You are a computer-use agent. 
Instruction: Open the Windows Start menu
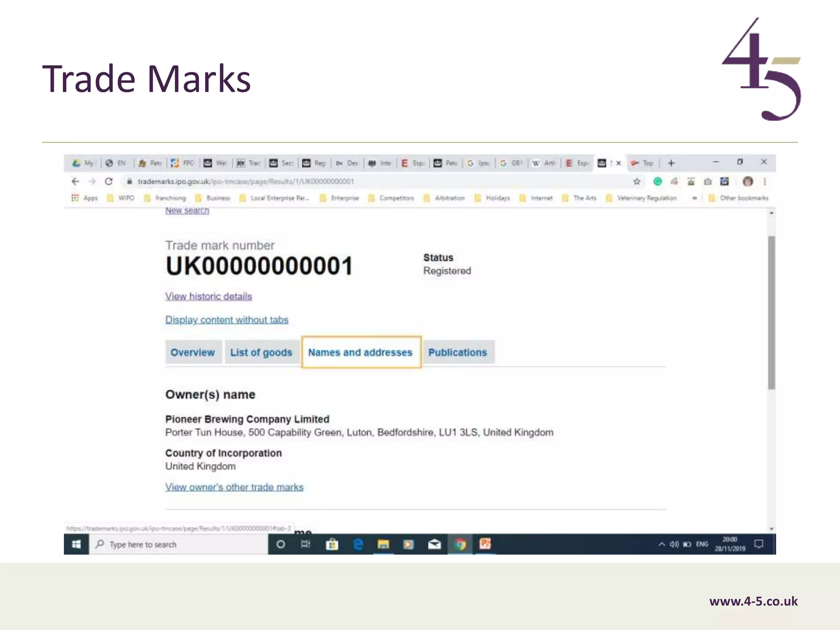pos(76,544)
